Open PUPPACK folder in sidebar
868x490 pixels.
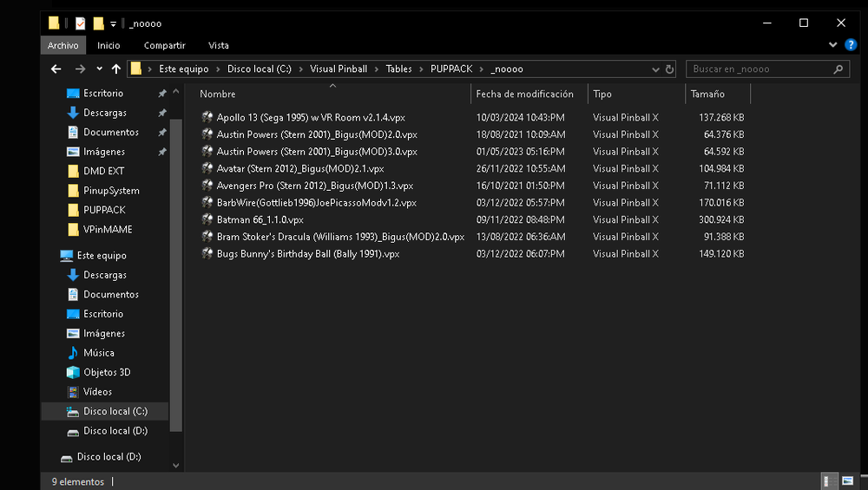104,210
